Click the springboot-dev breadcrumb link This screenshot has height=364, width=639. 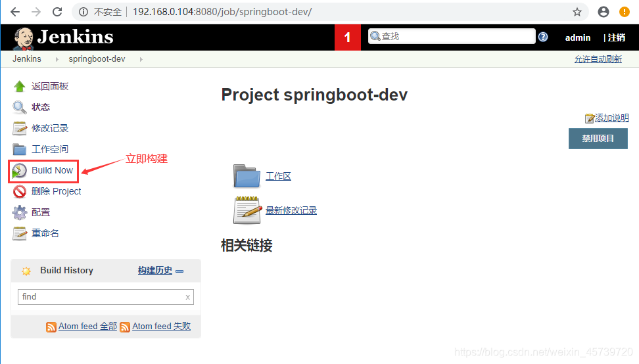pos(97,59)
